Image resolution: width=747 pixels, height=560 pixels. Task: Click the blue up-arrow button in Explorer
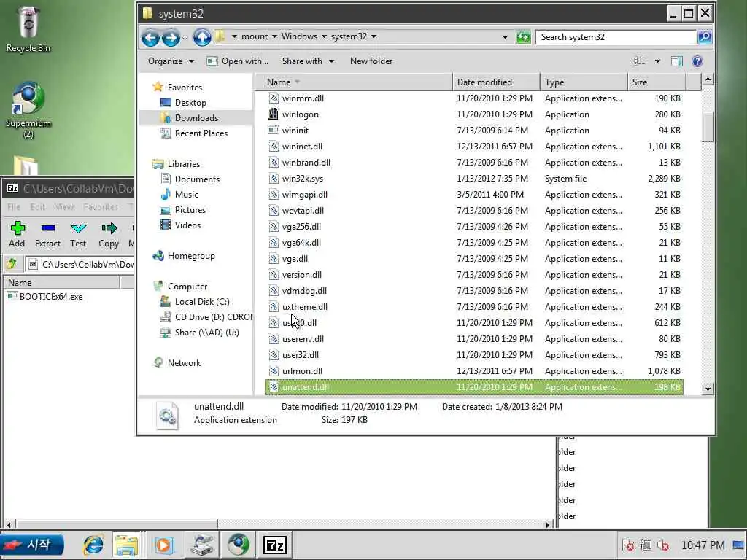(x=202, y=37)
